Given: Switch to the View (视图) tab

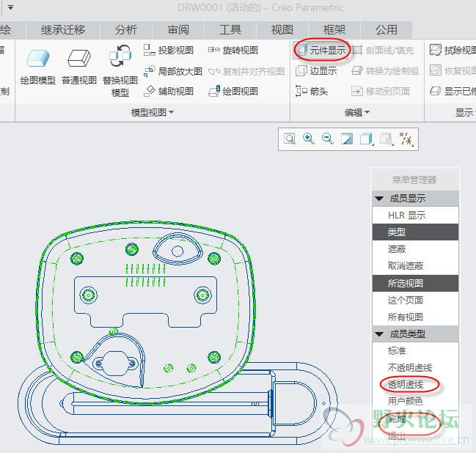Looking at the screenshot, I should coord(282,30).
